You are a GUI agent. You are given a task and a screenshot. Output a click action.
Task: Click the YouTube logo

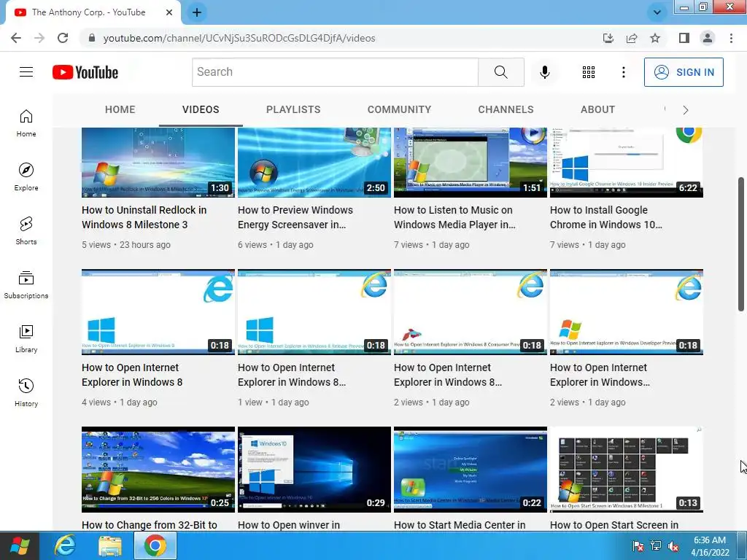click(85, 72)
